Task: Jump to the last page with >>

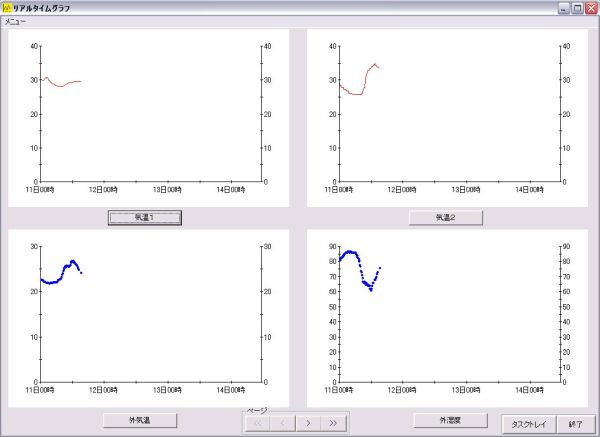Action: point(333,423)
